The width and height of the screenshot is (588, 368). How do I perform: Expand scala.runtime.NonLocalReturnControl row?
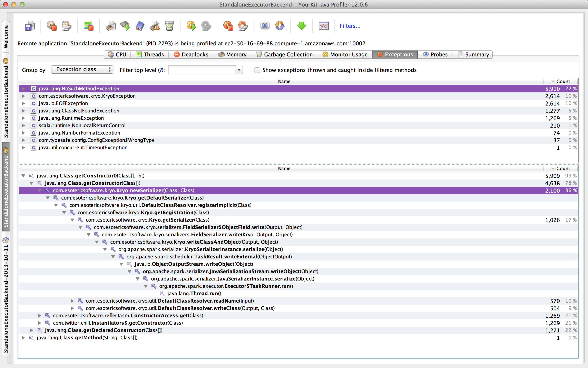(x=23, y=125)
